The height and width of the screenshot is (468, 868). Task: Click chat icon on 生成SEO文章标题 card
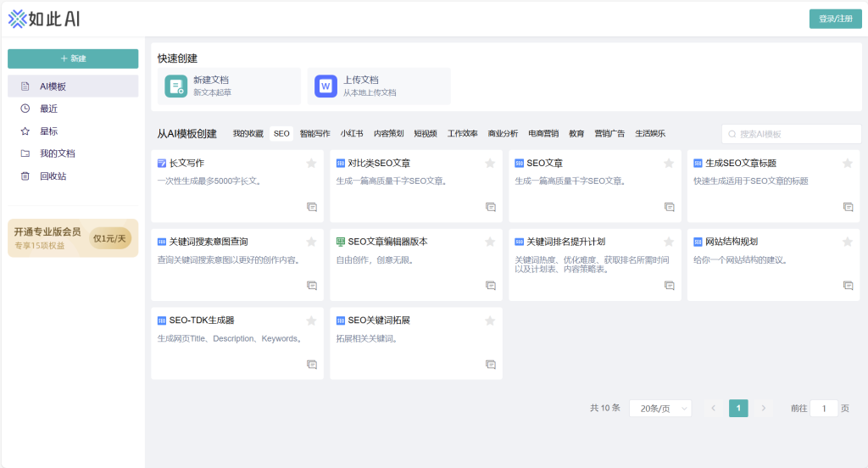coord(848,207)
